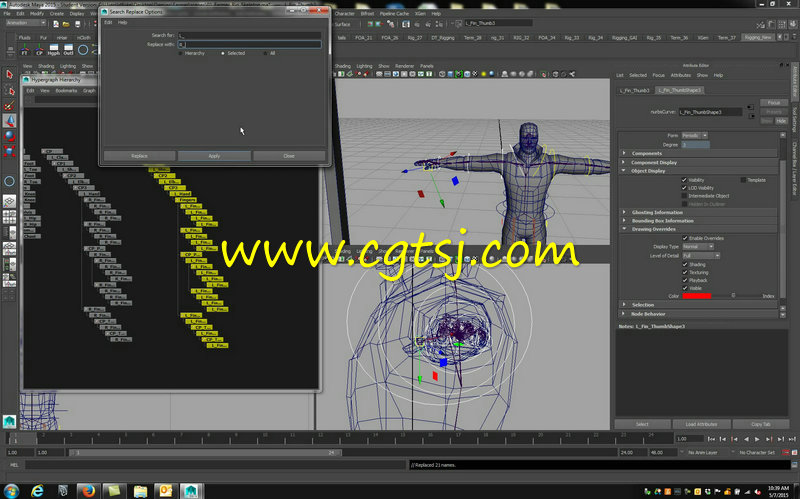Click the Go to output connection icon
The width and height of the screenshot is (800, 499).
point(751,116)
